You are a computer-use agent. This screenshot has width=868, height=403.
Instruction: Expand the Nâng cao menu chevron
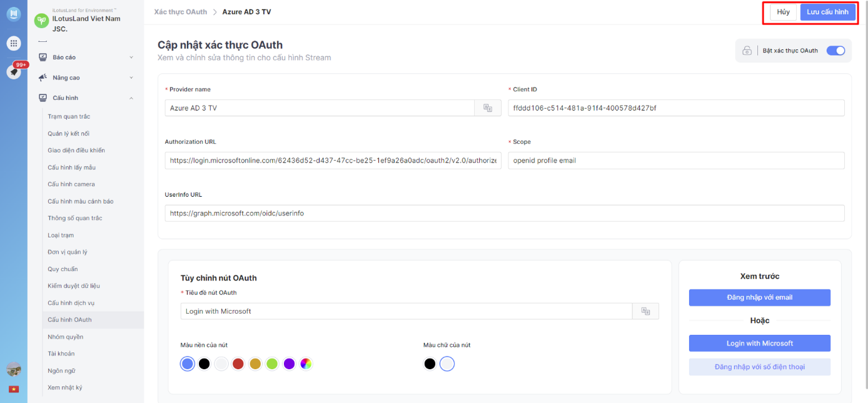click(131, 77)
